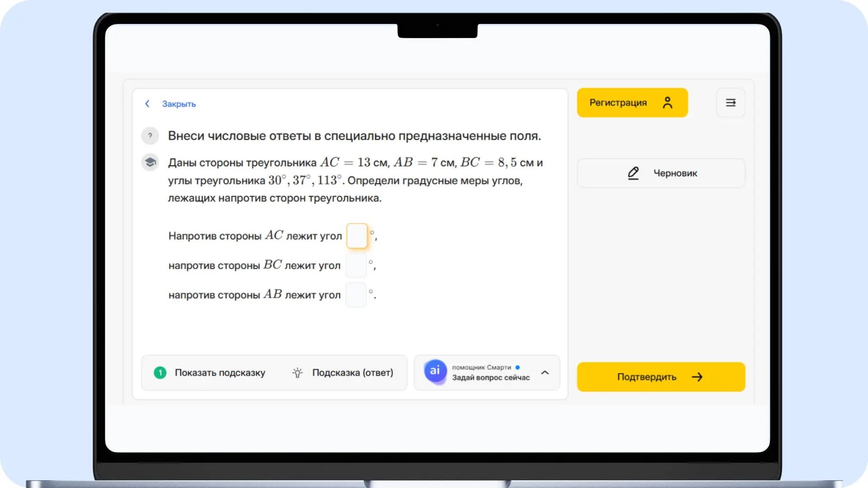Focus the angle field for side BC
This screenshot has height=488, width=868.
[356, 265]
